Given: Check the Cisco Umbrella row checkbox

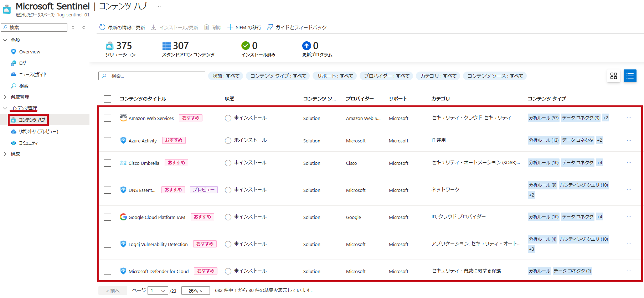Looking at the screenshot, I should 107,163.
